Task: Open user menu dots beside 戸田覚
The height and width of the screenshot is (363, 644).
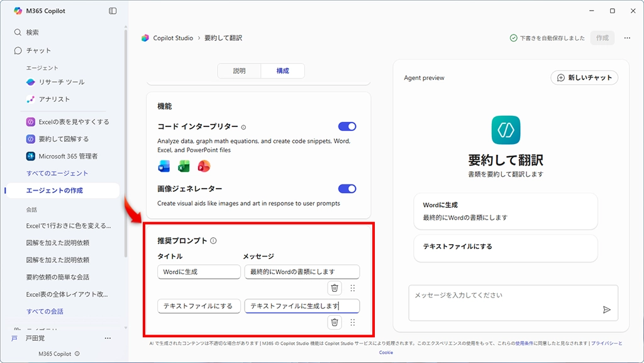Action: click(x=108, y=338)
